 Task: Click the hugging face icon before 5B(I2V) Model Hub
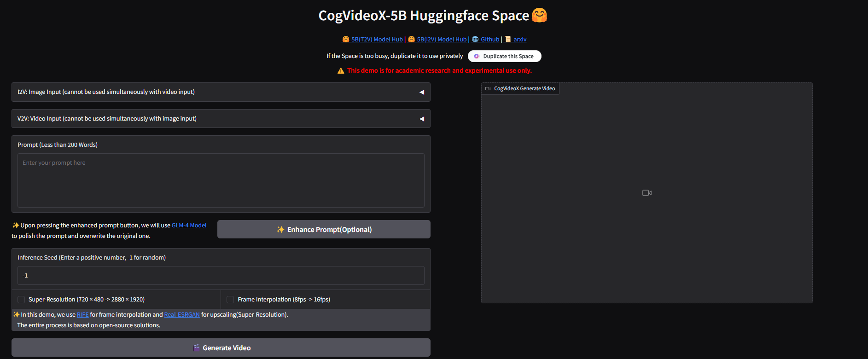411,40
